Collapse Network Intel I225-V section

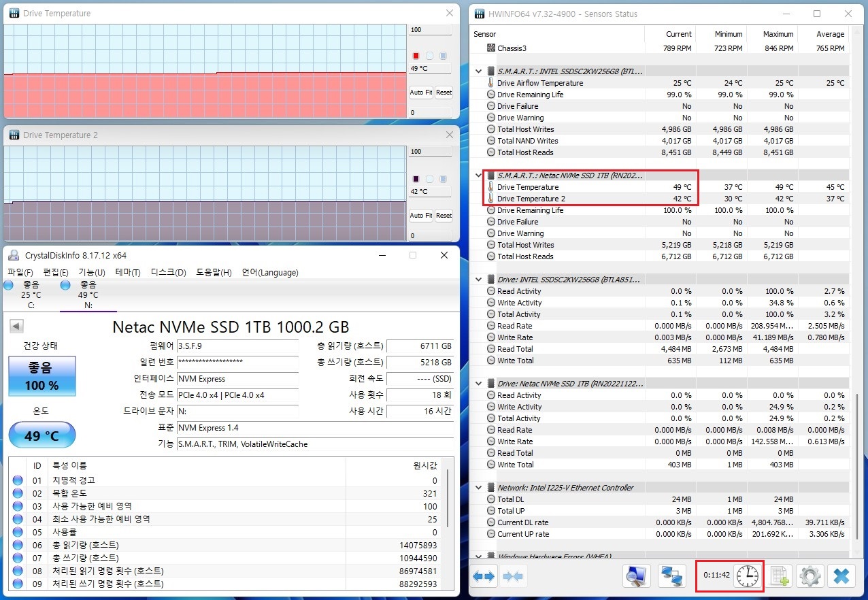pos(479,488)
